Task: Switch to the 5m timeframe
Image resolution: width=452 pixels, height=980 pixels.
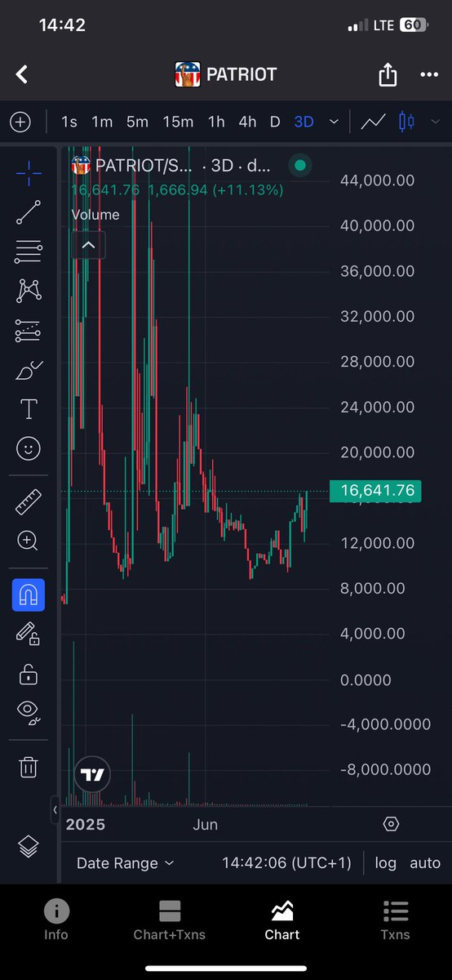Action: 137,122
